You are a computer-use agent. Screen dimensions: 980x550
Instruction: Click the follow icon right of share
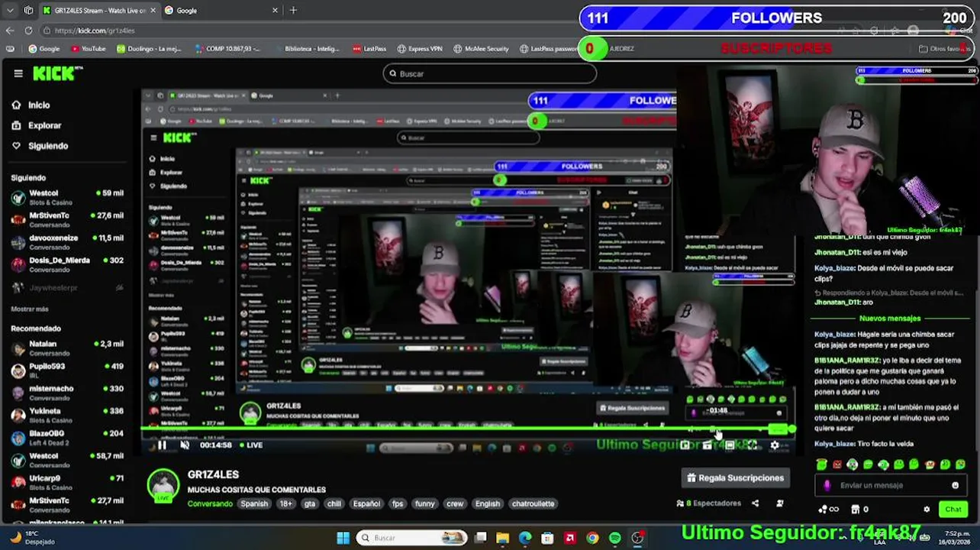(x=779, y=503)
